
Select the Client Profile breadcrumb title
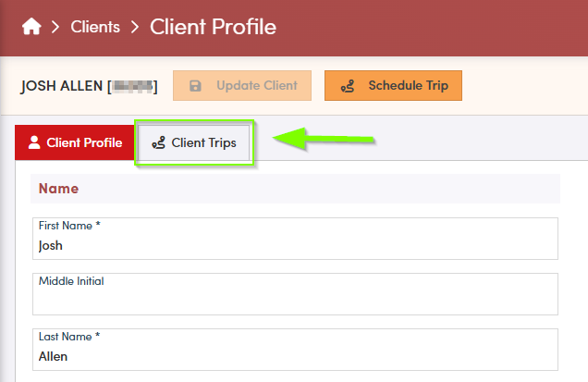[x=213, y=27]
